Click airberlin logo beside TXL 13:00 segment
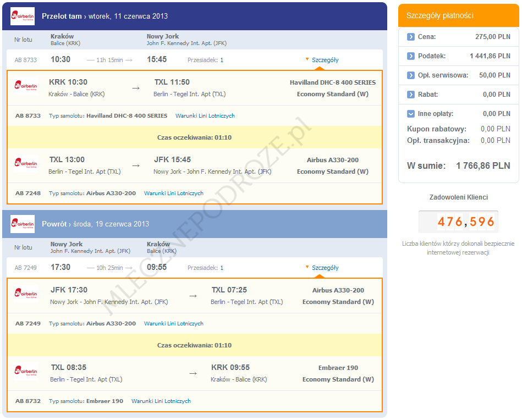The width and height of the screenshot is (522, 420). [26, 164]
